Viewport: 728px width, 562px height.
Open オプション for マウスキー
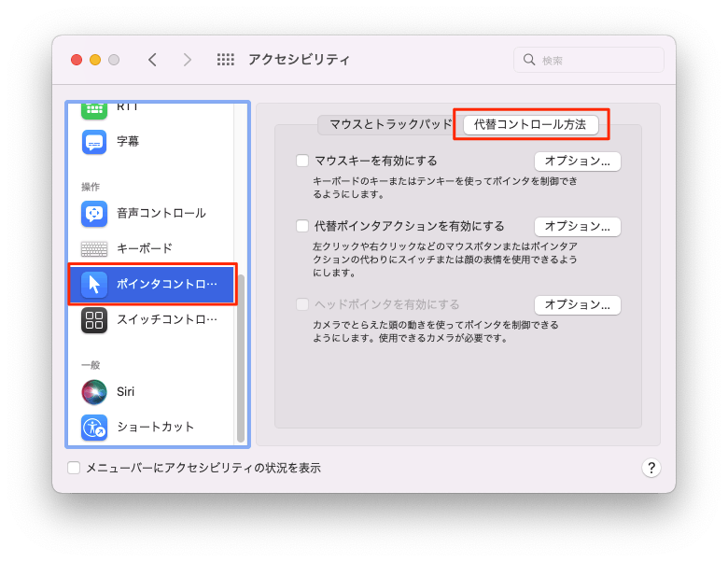578,162
